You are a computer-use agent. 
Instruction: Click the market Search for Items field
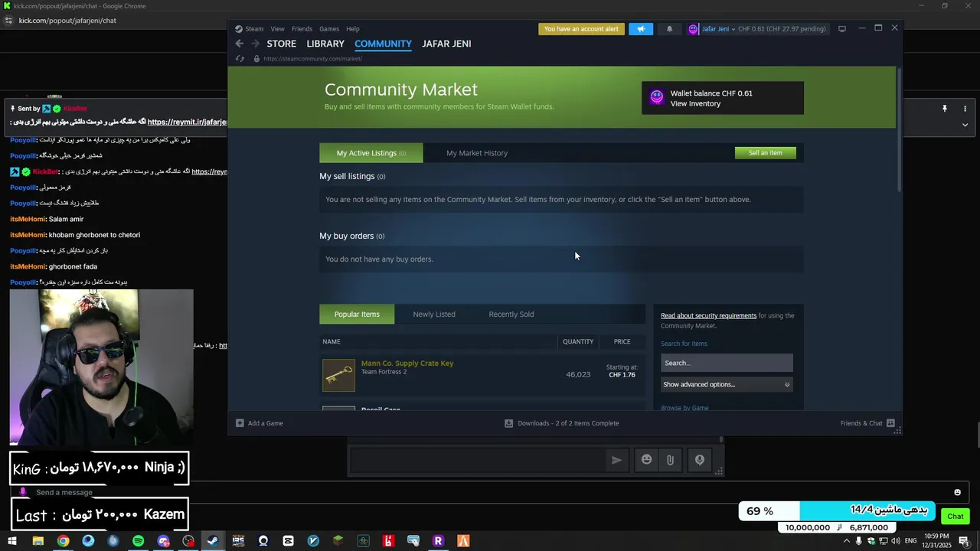click(727, 363)
